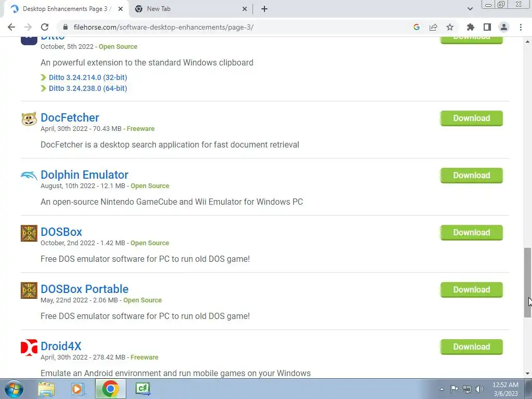The height and width of the screenshot is (399, 532).
Task: Open the DocFetcher title link
Action: pos(70,118)
